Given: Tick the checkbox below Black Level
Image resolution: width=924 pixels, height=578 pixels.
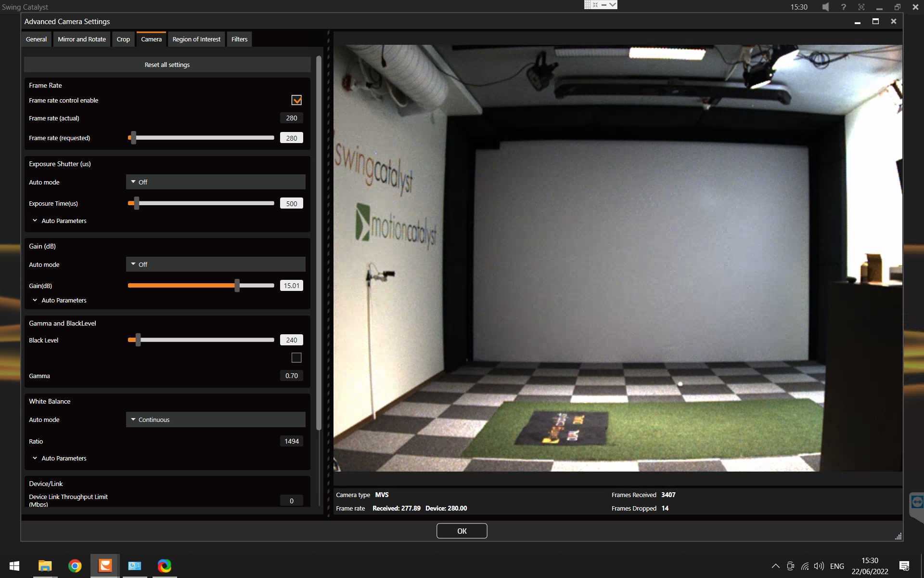Looking at the screenshot, I should [296, 357].
